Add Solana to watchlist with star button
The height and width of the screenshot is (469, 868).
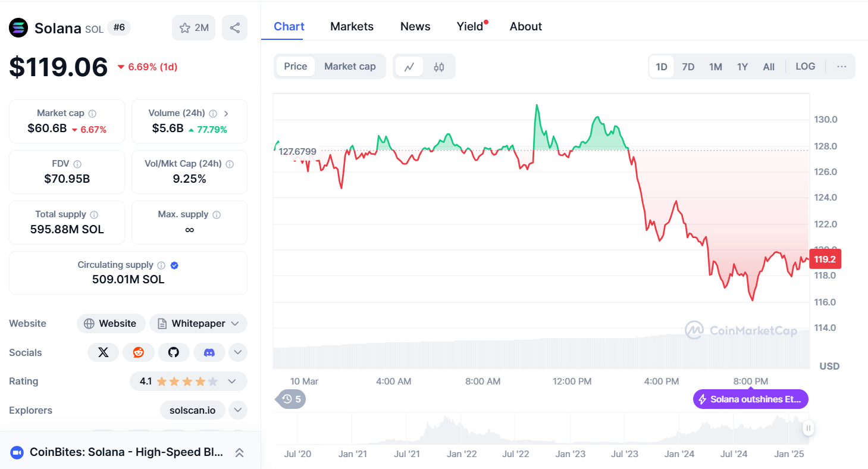click(193, 28)
